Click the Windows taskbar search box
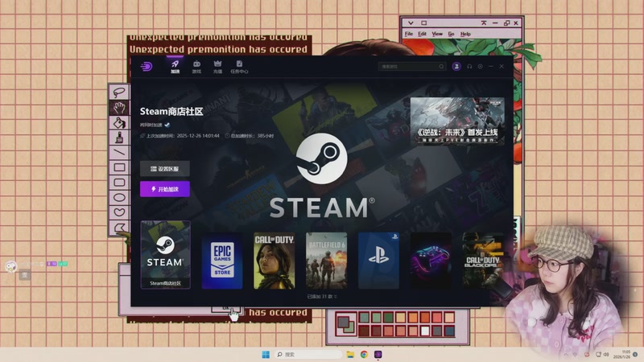The height and width of the screenshot is (362, 644). [308, 354]
